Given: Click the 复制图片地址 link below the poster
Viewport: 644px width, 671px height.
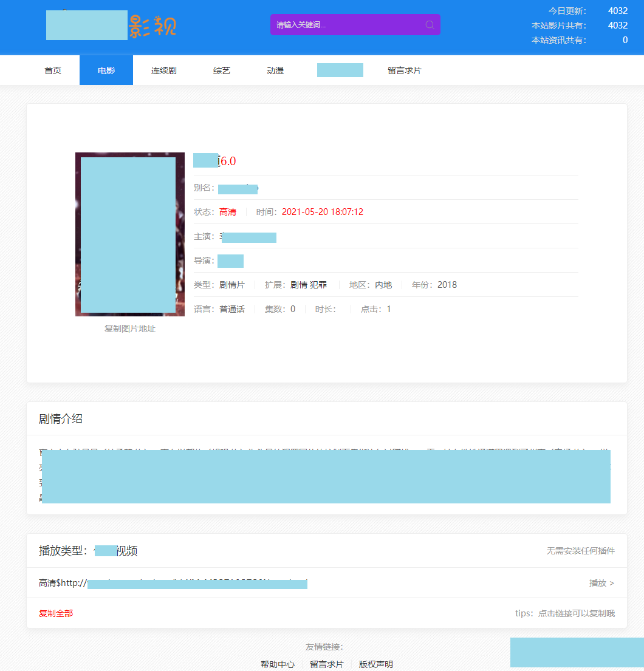Looking at the screenshot, I should coord(129,329).
